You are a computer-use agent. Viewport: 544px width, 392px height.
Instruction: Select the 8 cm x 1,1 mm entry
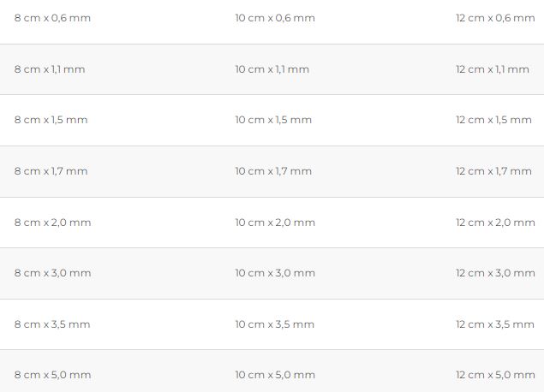tap(50, 69)
